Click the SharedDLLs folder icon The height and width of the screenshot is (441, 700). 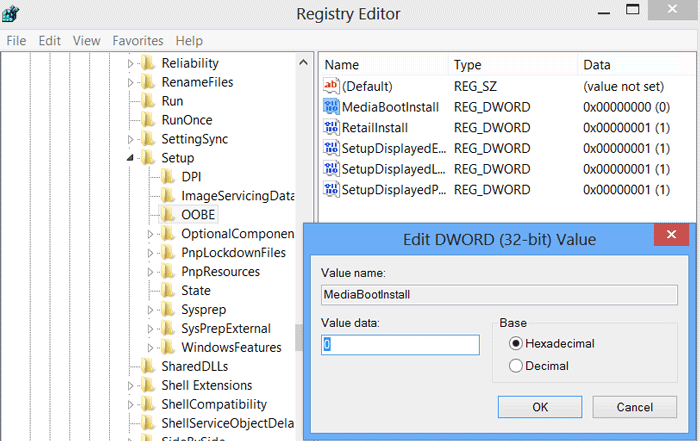tap(148, 366)
